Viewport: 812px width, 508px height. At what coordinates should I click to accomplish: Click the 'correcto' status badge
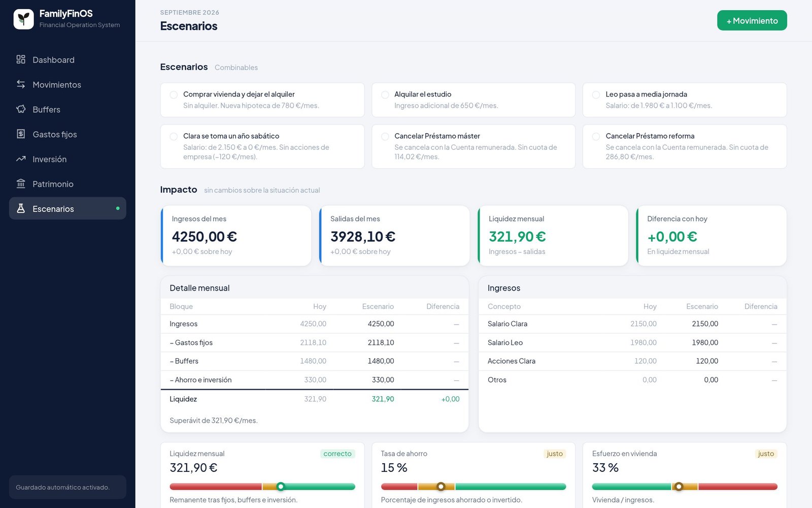[x=337, y=454]
